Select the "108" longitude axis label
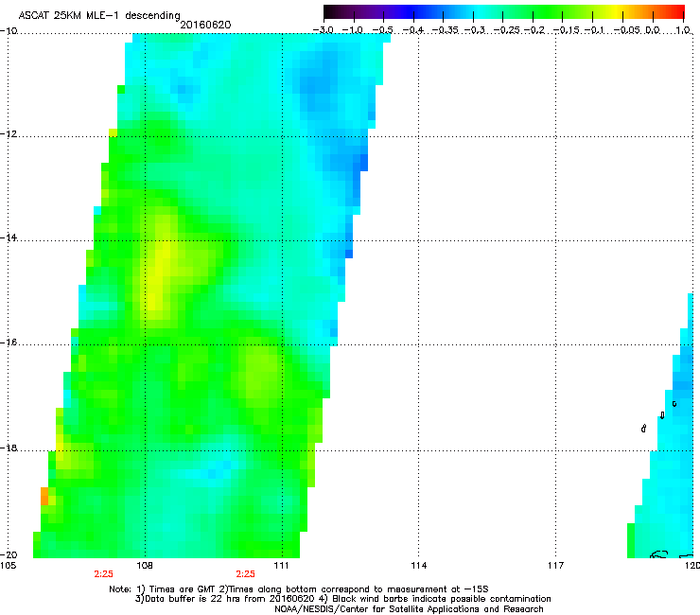Image resolution: width=700 pixels, height=615 pixels. click(145, 566)
